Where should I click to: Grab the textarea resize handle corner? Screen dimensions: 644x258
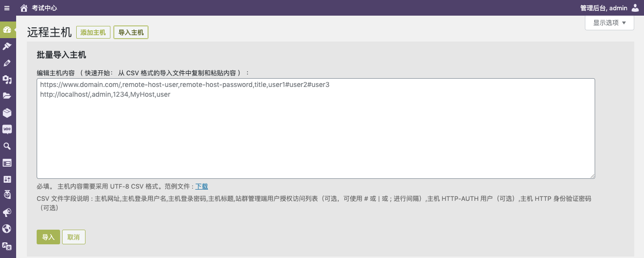[592, 176]
